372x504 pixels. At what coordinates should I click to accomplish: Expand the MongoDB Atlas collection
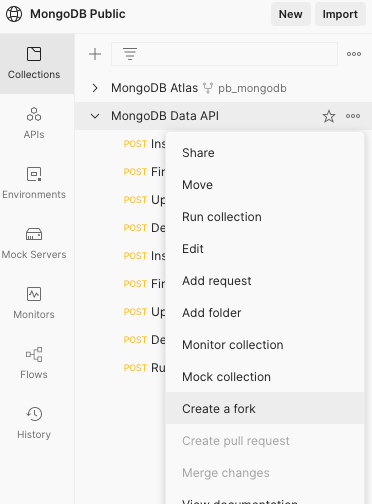pos(95,88)
